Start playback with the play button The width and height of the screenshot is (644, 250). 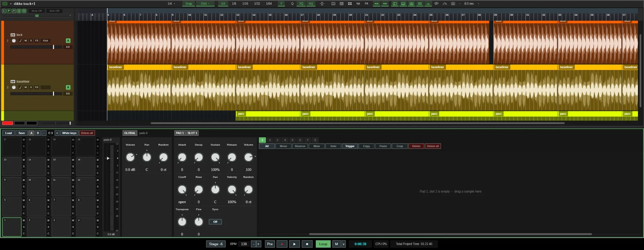[294, 244]
